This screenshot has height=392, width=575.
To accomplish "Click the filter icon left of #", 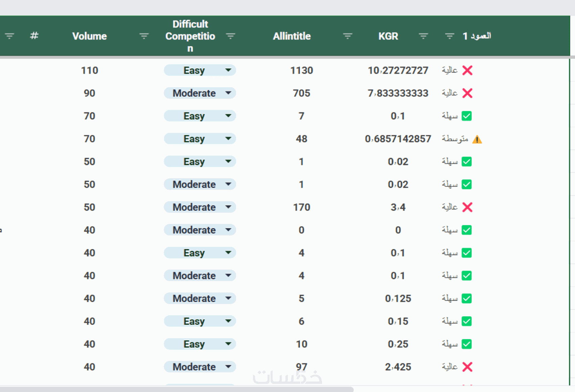I will click(9, 36).
